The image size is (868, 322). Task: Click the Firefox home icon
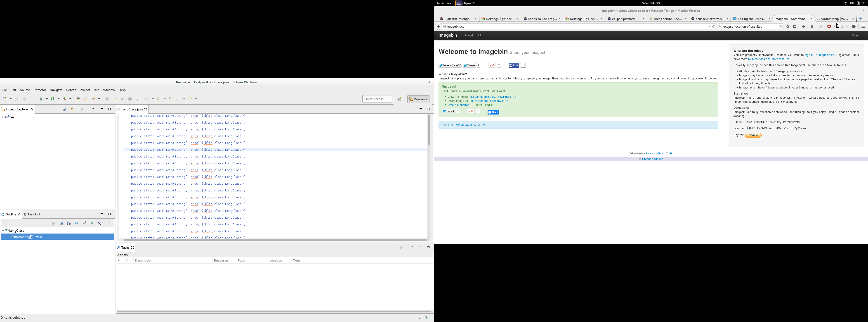(812, 26)
